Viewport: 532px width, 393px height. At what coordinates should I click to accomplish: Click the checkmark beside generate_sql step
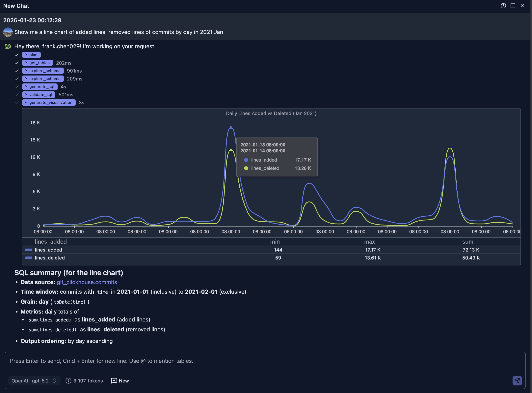(x=16, y=87)
